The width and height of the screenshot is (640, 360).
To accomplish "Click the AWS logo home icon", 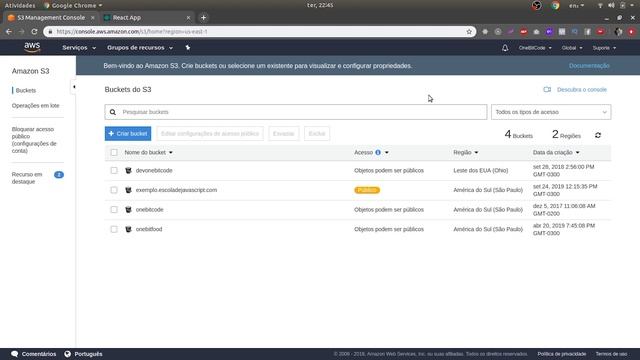I will [x=32, y=47].
